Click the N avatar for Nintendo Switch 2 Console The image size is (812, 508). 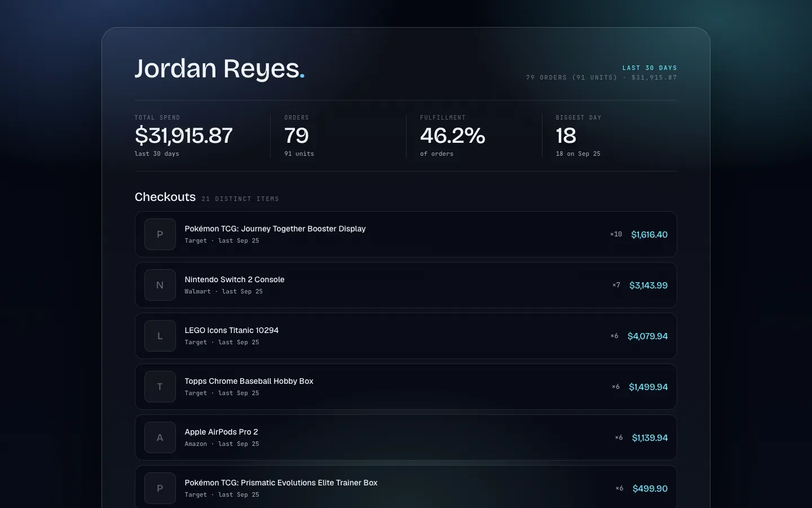coord(160,285)
